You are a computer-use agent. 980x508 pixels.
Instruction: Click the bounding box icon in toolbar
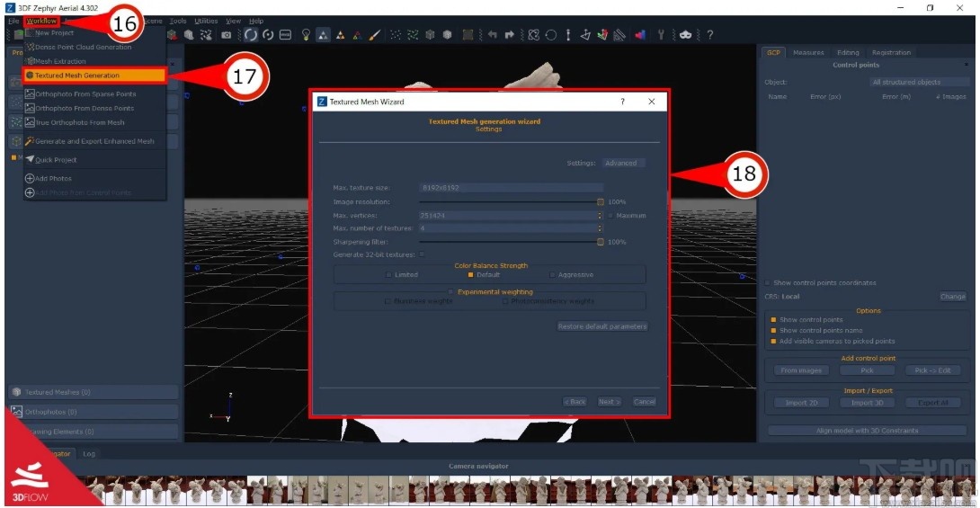[468, 35]
